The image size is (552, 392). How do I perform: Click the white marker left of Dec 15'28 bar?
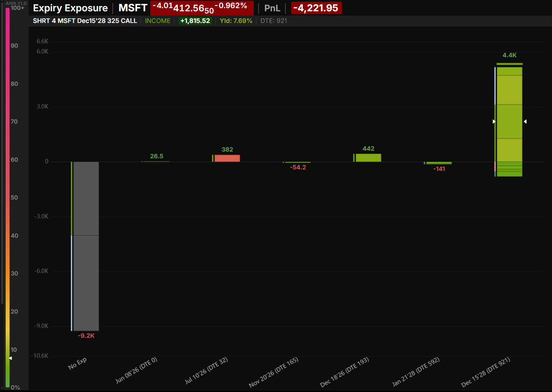pos(494,121)
